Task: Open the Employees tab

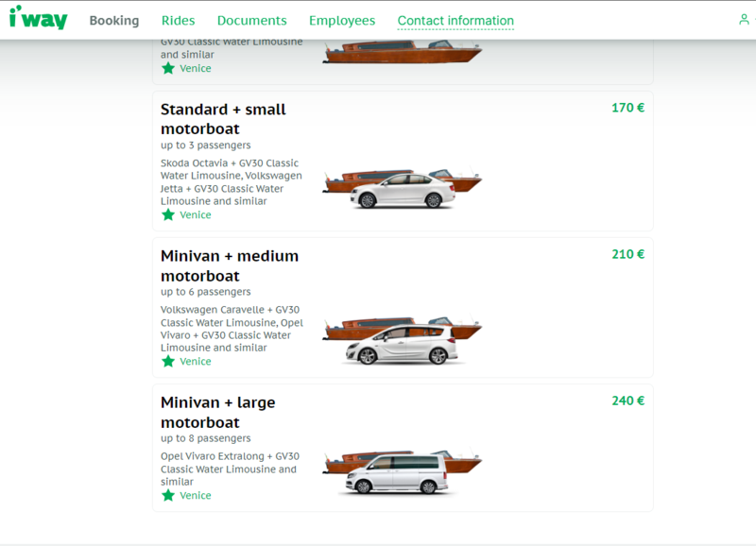Action: coord(341,21)
